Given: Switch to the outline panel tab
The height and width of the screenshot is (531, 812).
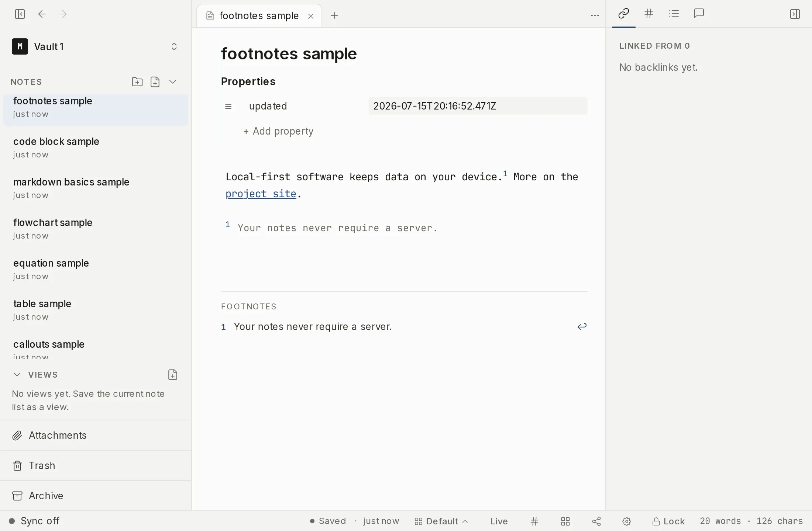Looking at the screenshot, I should pyautogui.click(x=674, y=14).
